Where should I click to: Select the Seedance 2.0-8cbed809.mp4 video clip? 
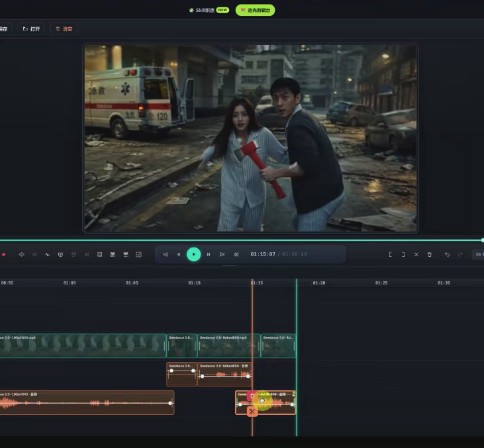[229, 346]
